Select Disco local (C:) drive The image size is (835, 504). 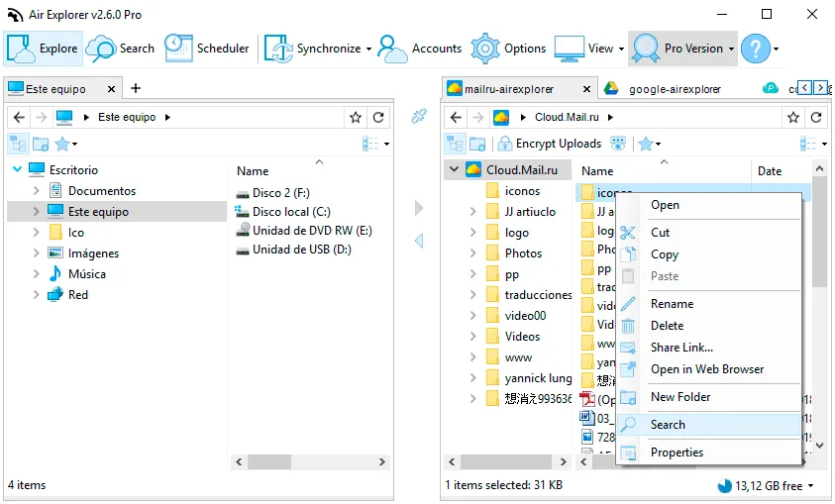coord(291,212)
